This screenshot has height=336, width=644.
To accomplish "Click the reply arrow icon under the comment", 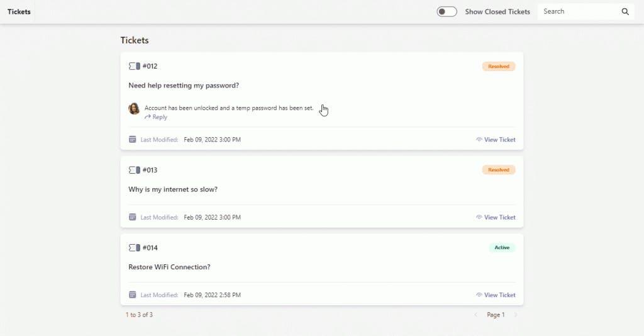I will (x=147, y=117).
